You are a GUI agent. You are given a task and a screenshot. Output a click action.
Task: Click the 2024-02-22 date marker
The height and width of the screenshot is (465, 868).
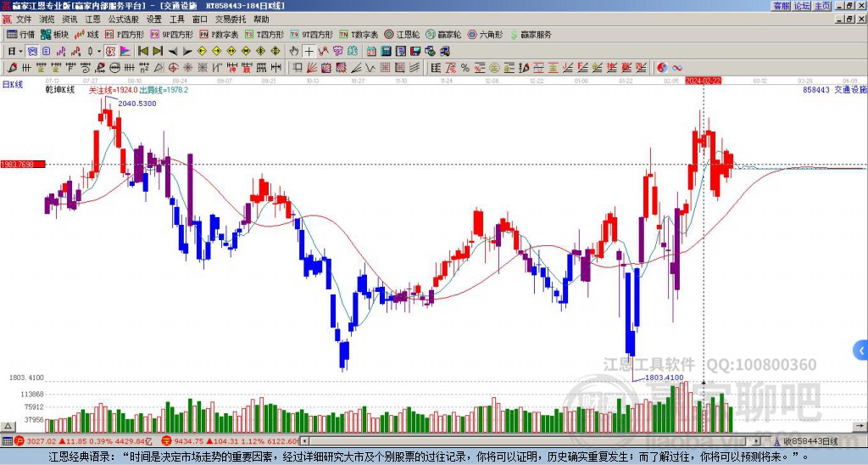point(703,81)
